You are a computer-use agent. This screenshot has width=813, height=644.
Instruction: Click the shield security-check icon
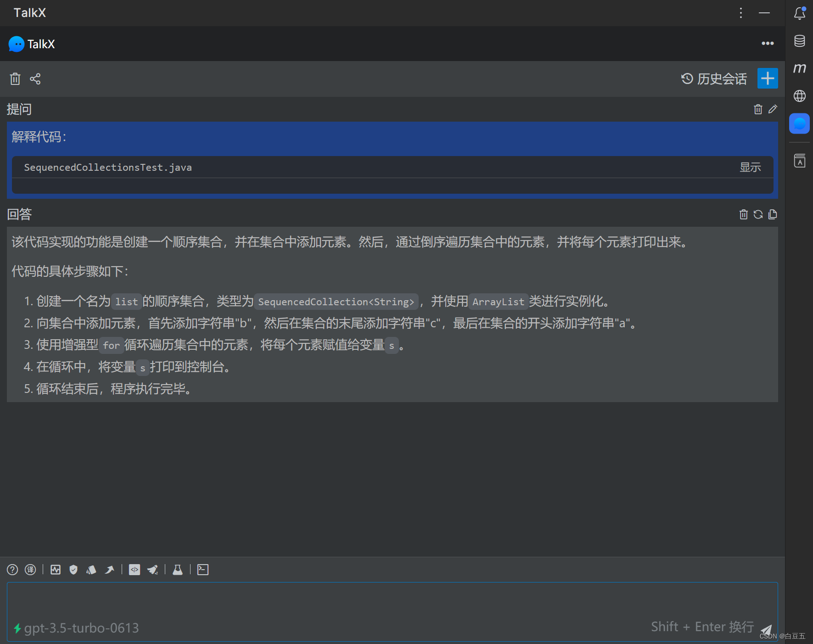click(x=73, y=570)
